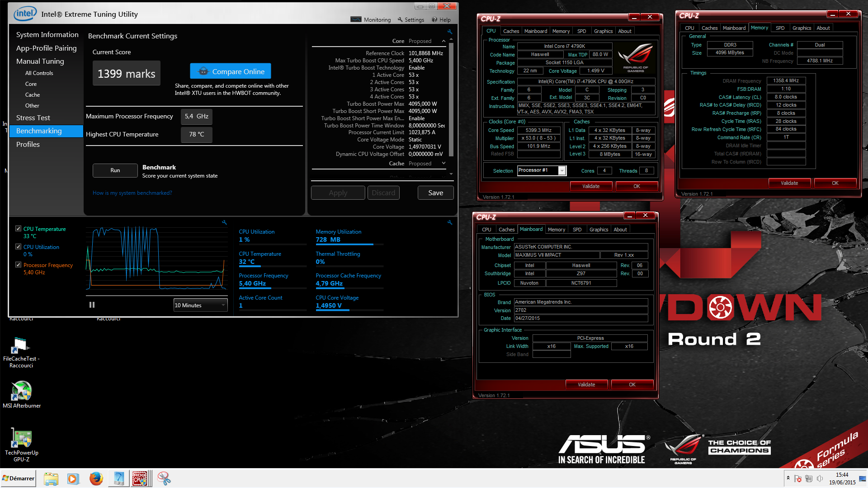Select Benchmarking in sidebar
Image resolution: width=868 pixels, height=488 pixels.
tap(46, 131)
